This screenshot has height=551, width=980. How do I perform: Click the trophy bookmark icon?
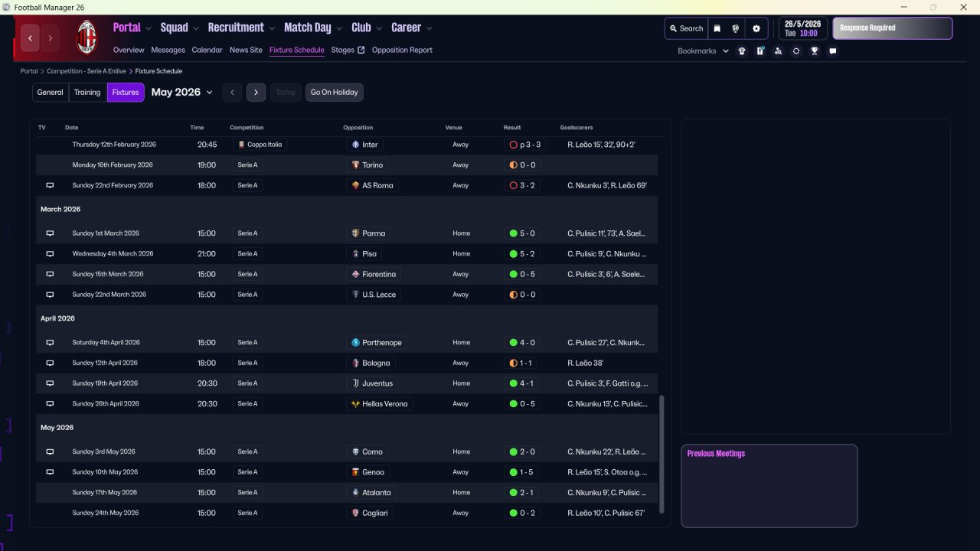tap(815, 51)
